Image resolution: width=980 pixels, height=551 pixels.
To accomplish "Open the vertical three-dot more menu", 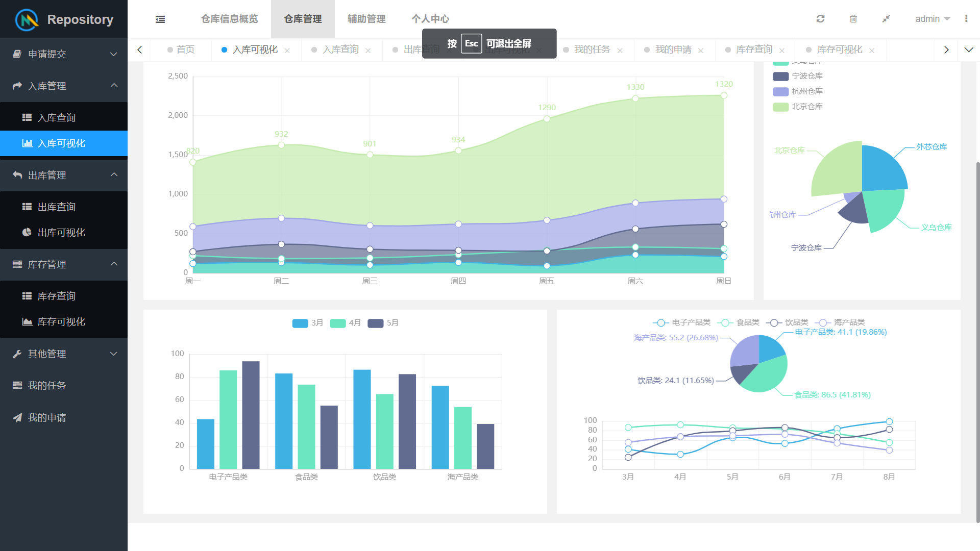I will (x=966, y=19).
